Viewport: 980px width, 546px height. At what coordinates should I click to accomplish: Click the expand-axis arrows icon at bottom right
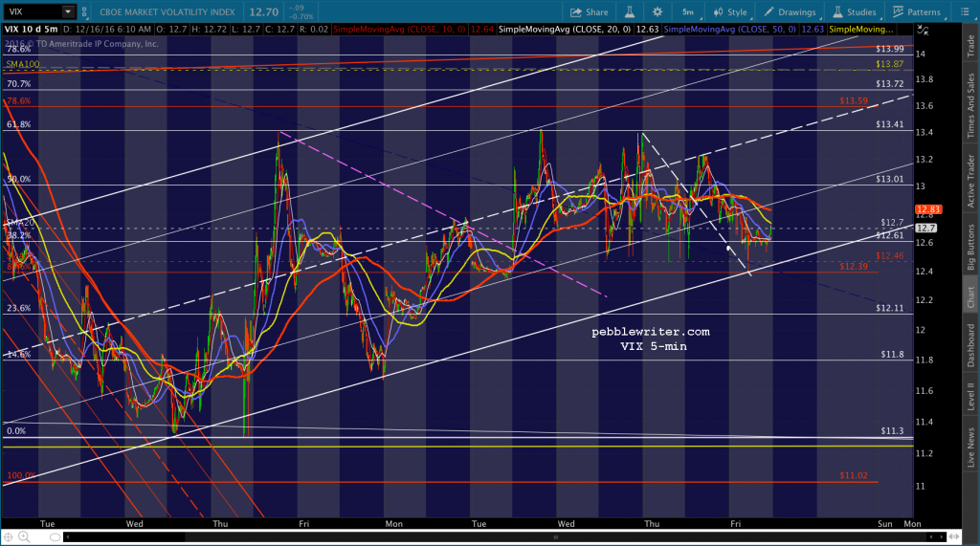point(954,536)
